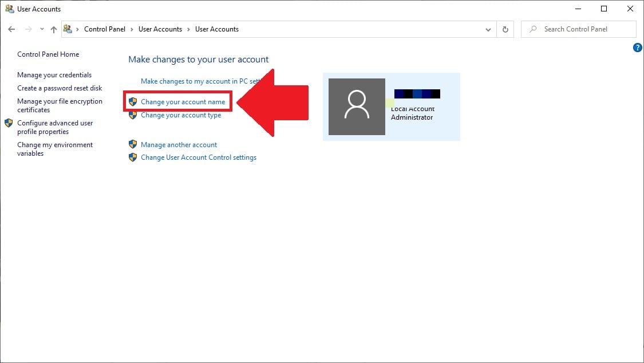Open Manage another account
Image resolution: width=644 pixels, height=363 pixels.
pyautogui.click(x=179, y=144)
